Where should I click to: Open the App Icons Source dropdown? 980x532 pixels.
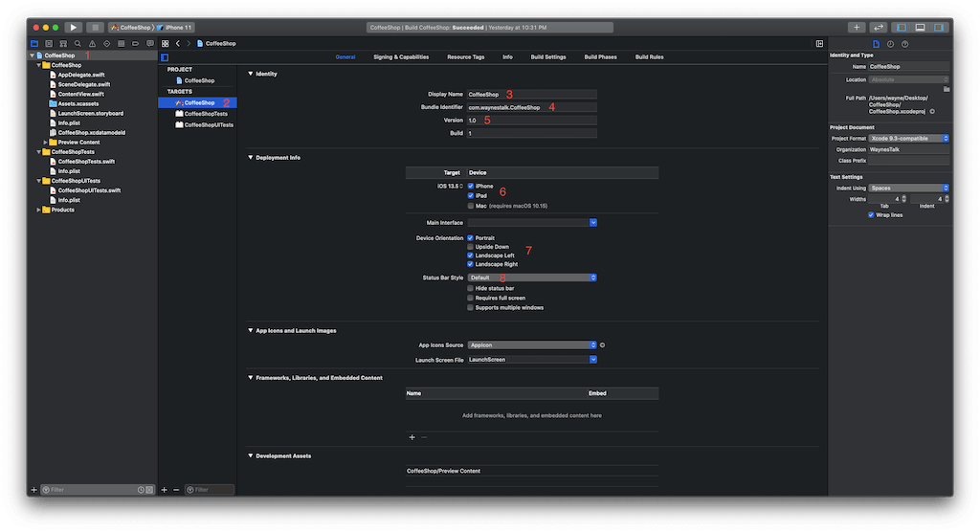(532, 345)
